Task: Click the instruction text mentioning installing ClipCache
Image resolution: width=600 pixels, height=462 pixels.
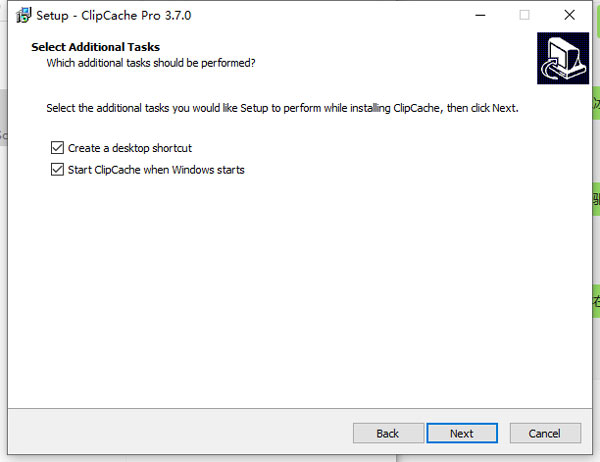Action: coord(282,107)
